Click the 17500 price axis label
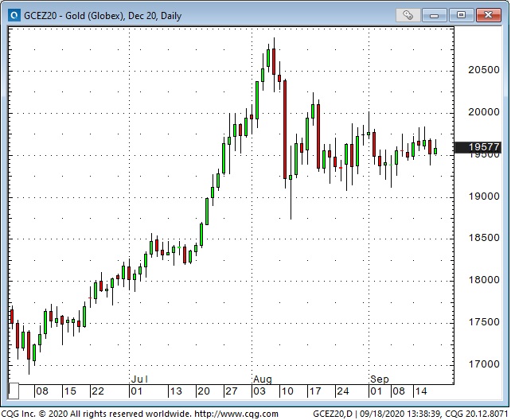This screenshot has height=420, width=511. pos(484,322)
